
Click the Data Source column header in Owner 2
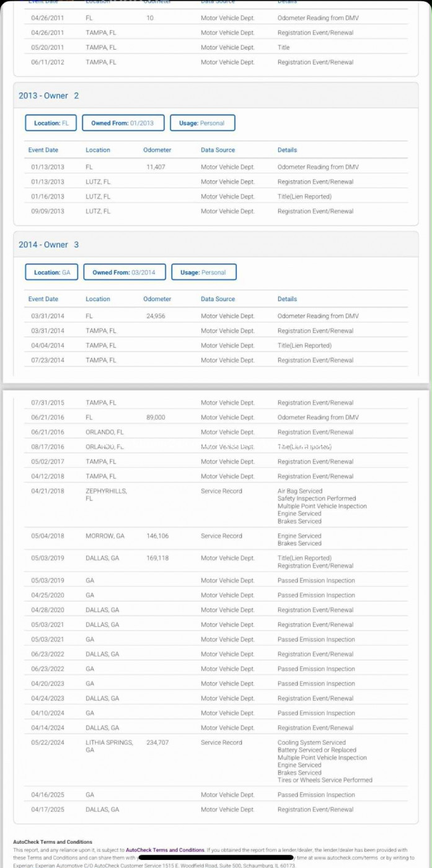218,150
